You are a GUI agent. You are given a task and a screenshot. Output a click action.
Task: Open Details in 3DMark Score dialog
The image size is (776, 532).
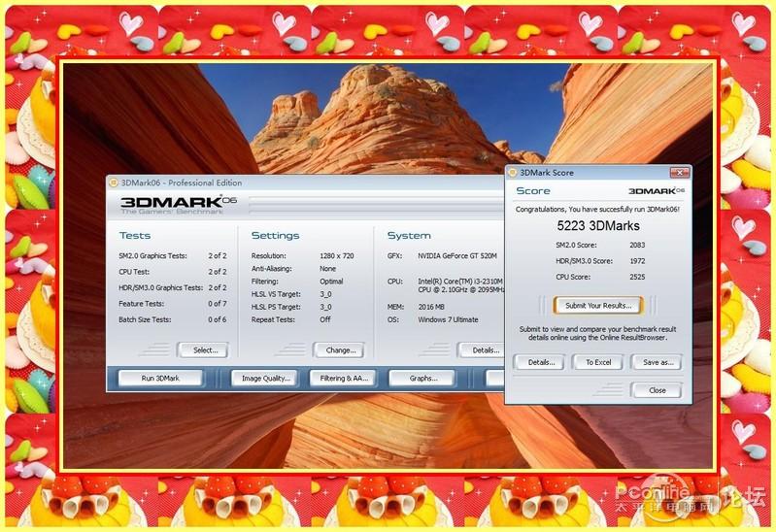click(540, 362)
